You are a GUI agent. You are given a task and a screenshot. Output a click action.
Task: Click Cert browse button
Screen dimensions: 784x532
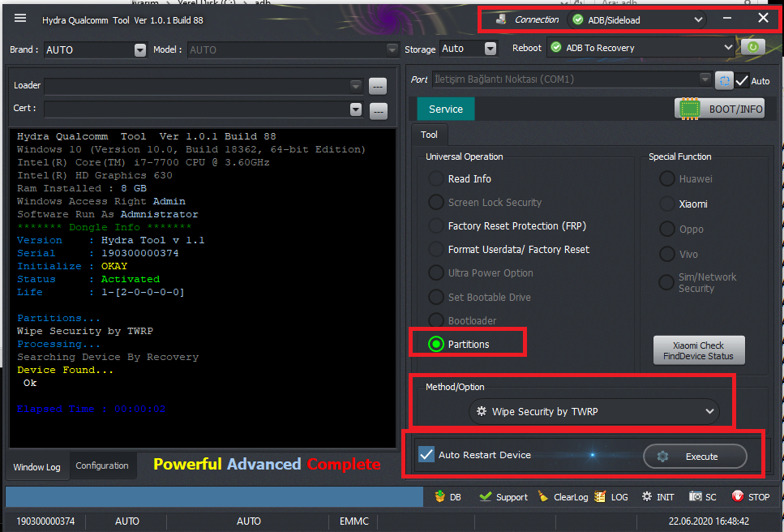point(378,111)
